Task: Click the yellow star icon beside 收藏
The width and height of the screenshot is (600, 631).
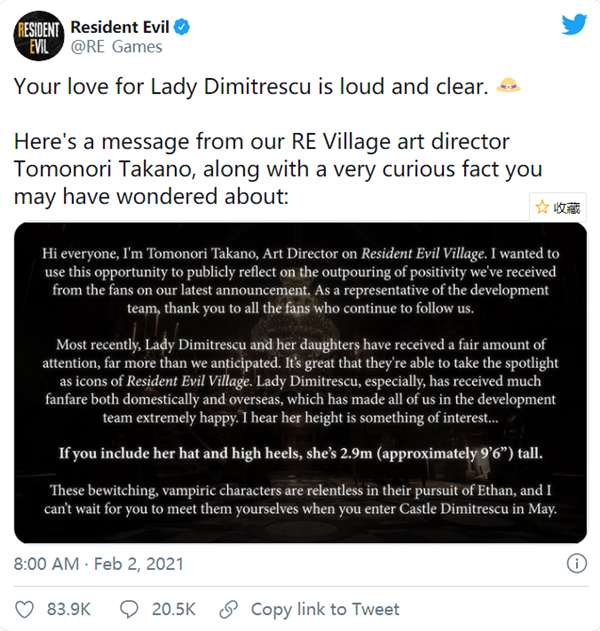Action: 542,208
